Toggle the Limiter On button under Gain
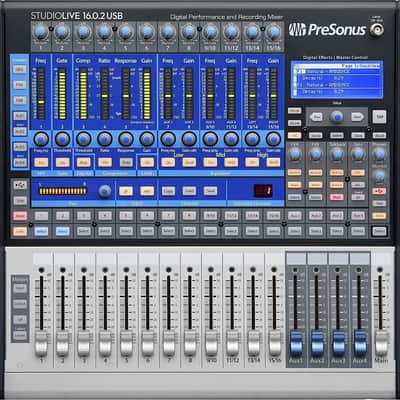The height and width of the screenshot is (400, 400). click(147, 163)
